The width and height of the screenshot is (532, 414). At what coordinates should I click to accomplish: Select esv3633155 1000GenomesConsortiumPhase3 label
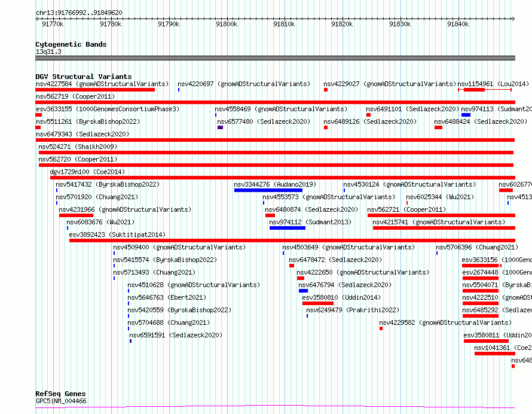pos(108,109)
